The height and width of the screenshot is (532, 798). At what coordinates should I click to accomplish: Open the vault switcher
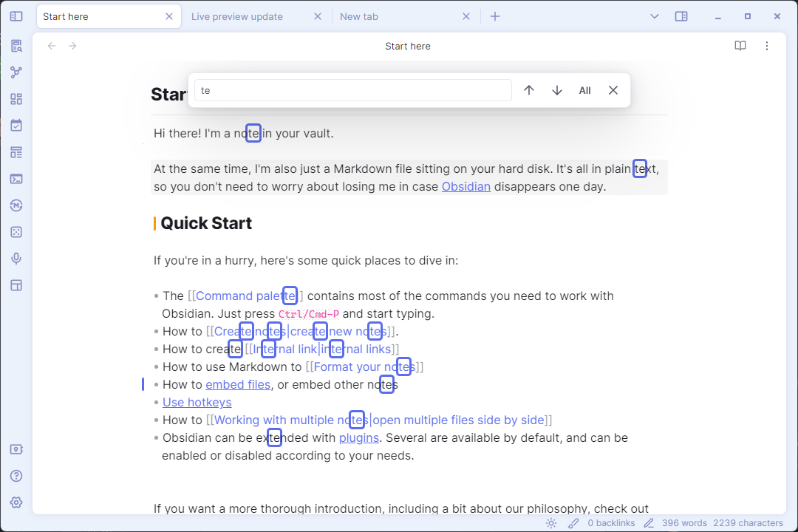16,449
